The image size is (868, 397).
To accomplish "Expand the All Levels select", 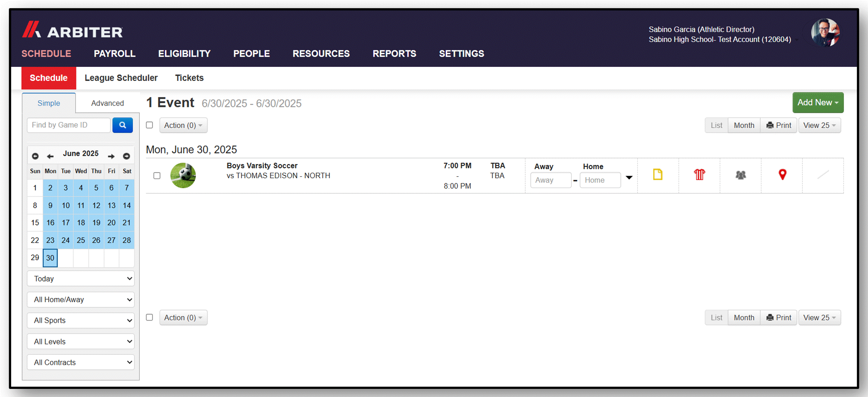I will coord(81,341).
